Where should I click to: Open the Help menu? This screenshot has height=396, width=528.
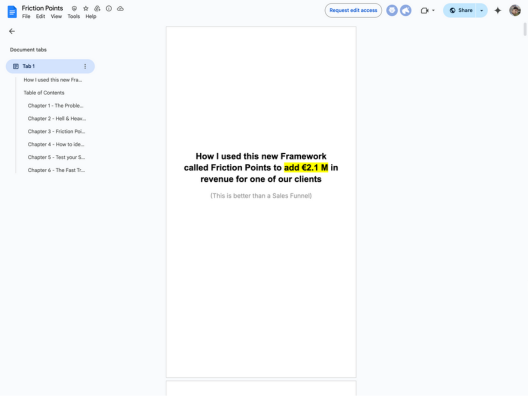(91, 16)
